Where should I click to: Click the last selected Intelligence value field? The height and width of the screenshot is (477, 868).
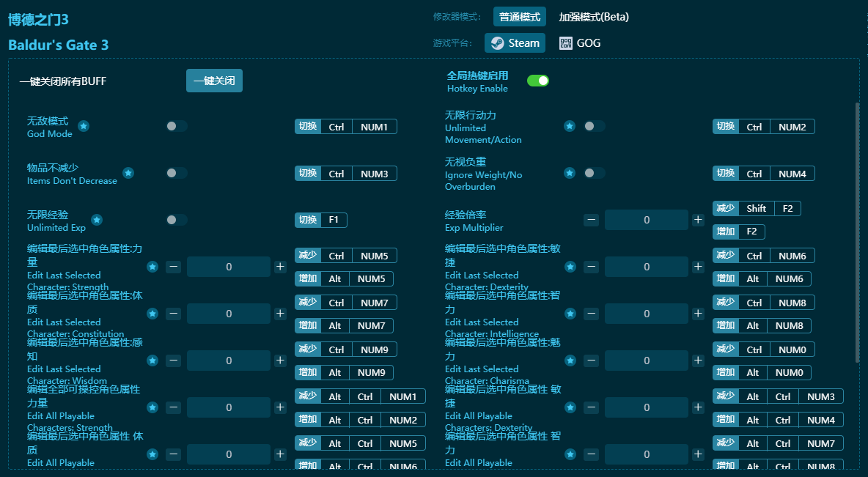(647, 314)
